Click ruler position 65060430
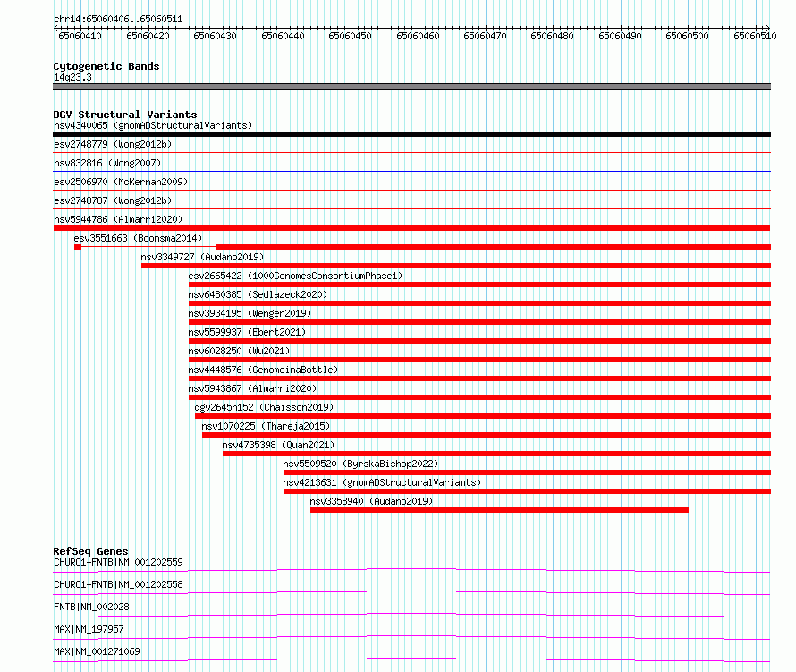The width and height of the screenshot is (796, 672). 216,36
